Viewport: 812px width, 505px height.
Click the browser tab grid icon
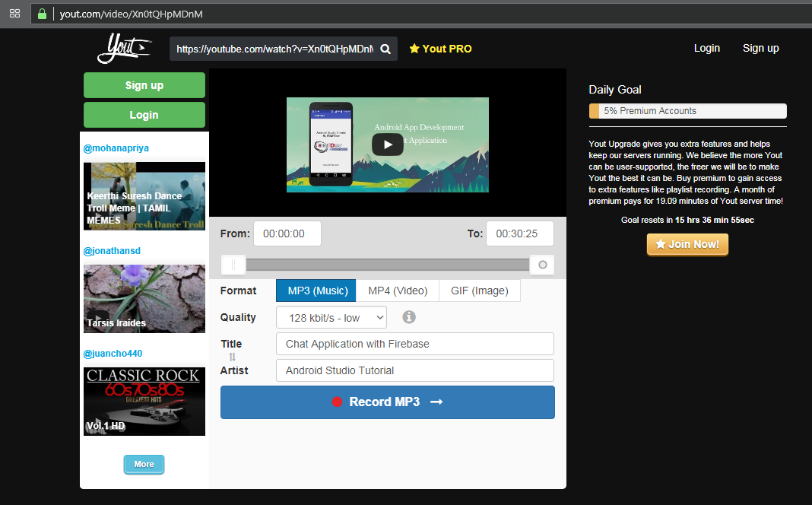(x=15, y=14)
